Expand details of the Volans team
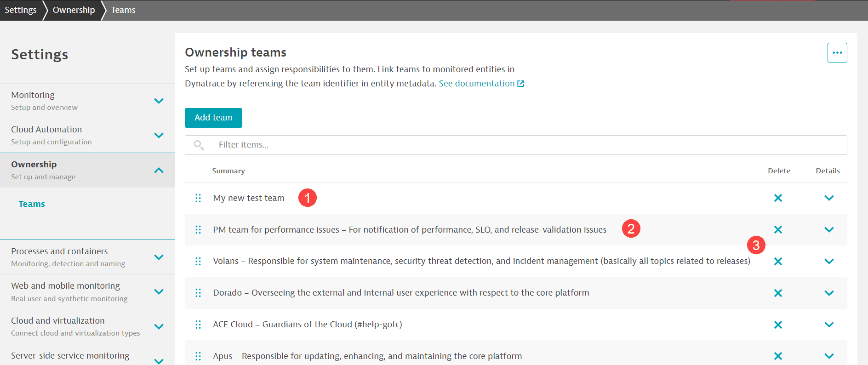This screenshot has height=365, width=868. (828, 262)
